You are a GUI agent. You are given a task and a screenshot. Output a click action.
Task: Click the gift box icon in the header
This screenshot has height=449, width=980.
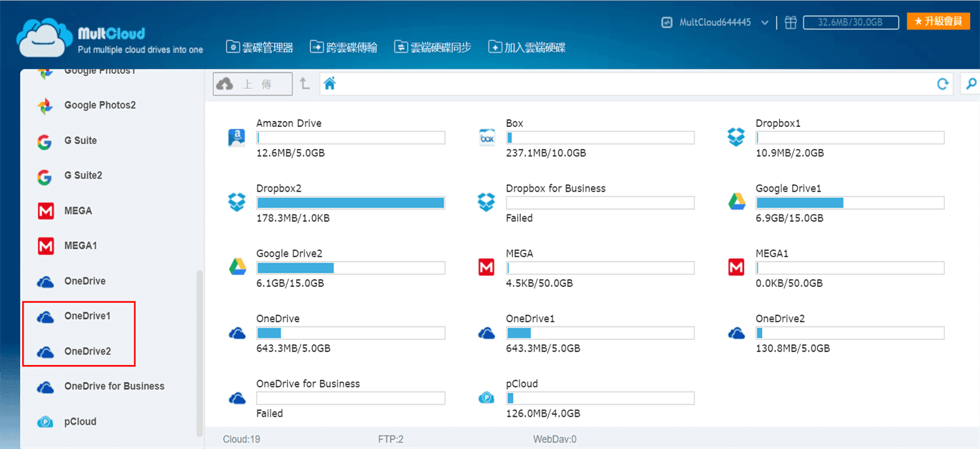coord(790,22)
